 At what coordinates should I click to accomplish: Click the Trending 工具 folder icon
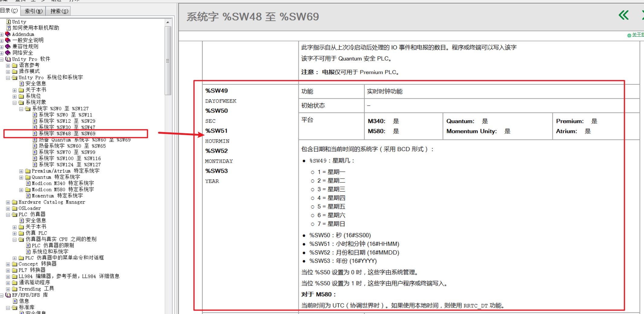click(x=14, y=289)
